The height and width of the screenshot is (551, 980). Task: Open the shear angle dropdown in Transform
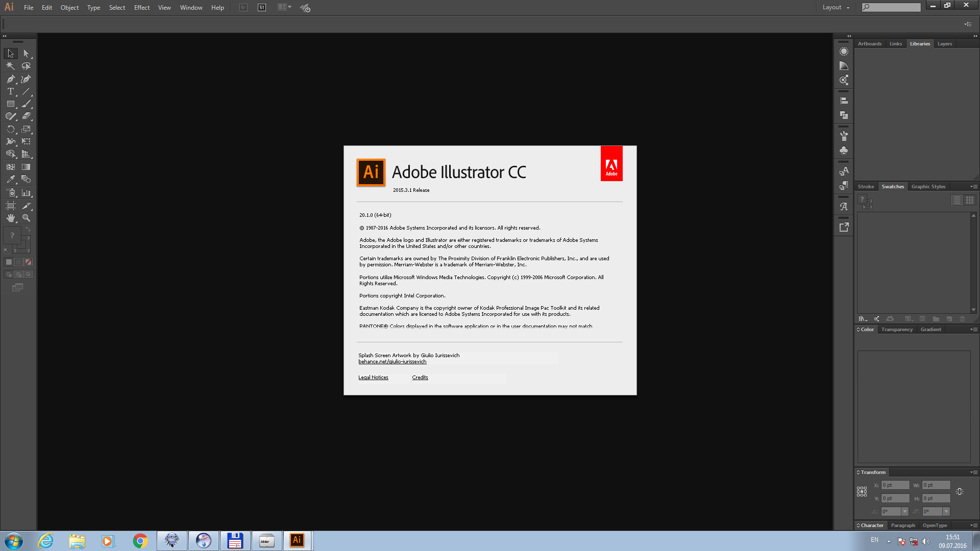(x=946, y=512)
